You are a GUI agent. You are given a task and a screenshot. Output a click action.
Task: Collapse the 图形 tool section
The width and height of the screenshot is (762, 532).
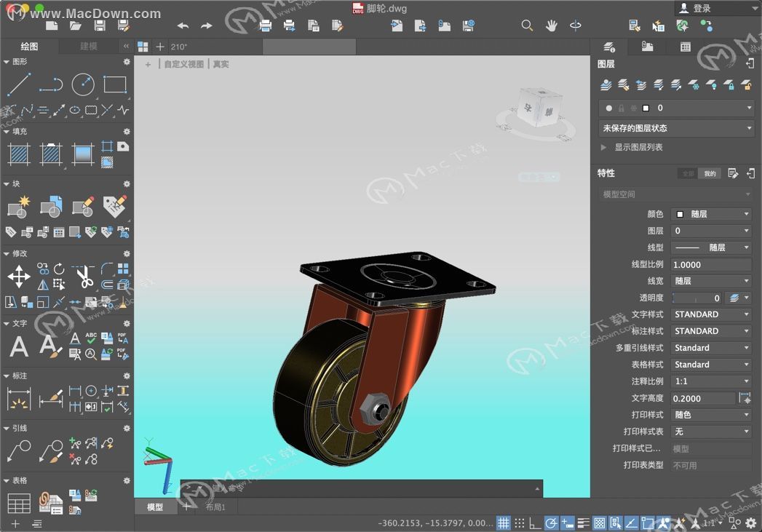pos(7,62)
